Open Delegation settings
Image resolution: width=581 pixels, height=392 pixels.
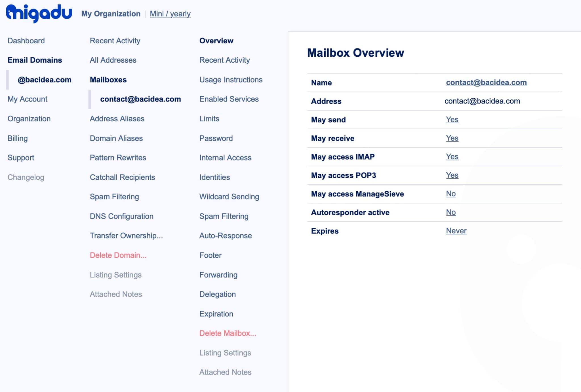[218, 294]
